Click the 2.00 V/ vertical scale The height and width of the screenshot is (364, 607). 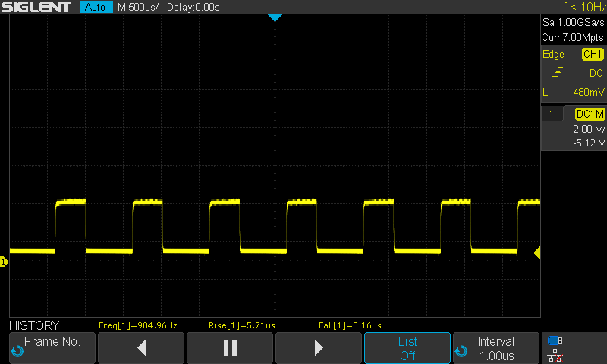pyautogui.click(x=589, y=129)
